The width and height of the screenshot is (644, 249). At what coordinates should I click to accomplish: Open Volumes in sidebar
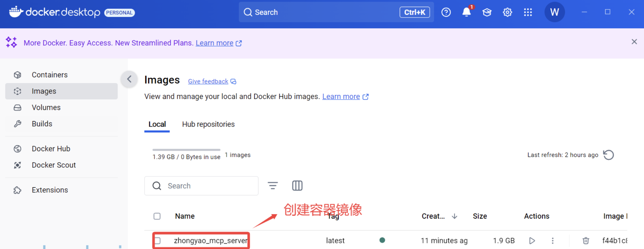coord(61,107)
